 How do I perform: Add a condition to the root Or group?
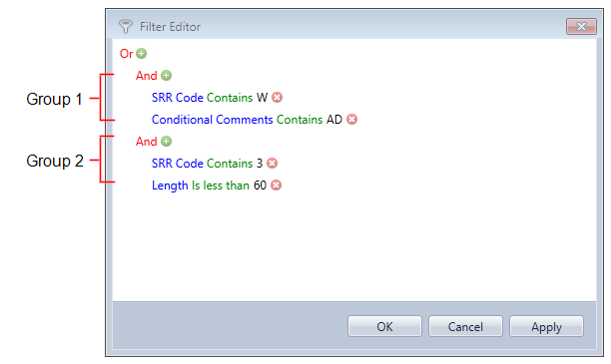[142, 53]
